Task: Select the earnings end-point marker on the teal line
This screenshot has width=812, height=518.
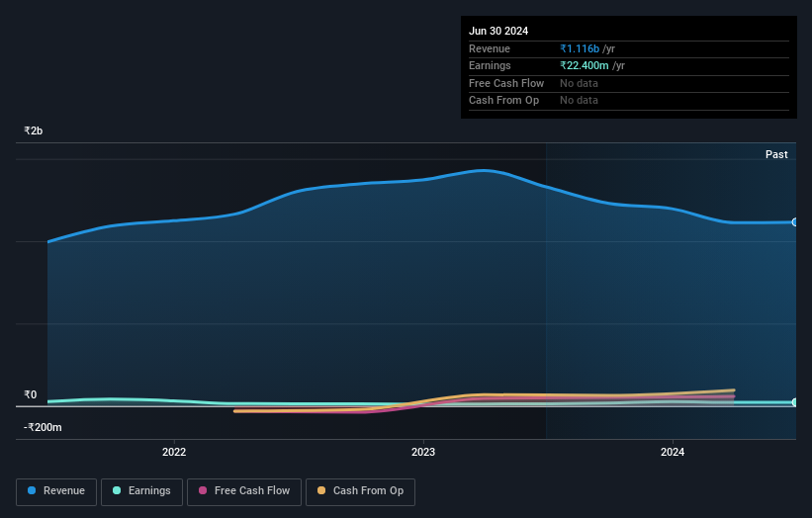Action: (795, 402)
